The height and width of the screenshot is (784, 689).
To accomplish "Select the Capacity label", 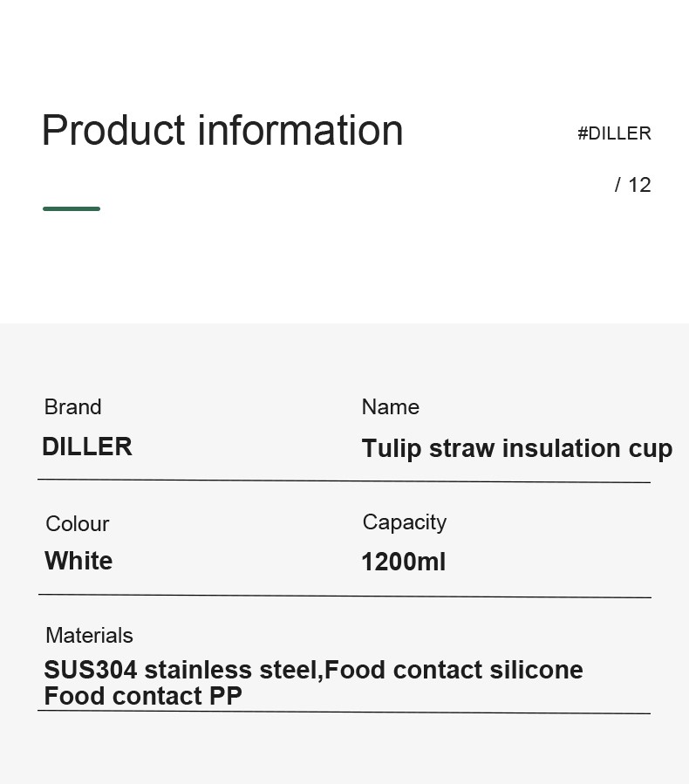I will click(405, 522).
